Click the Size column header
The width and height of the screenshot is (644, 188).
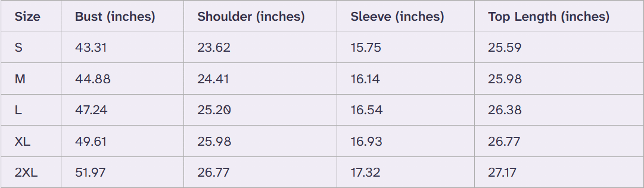(27, 16)
